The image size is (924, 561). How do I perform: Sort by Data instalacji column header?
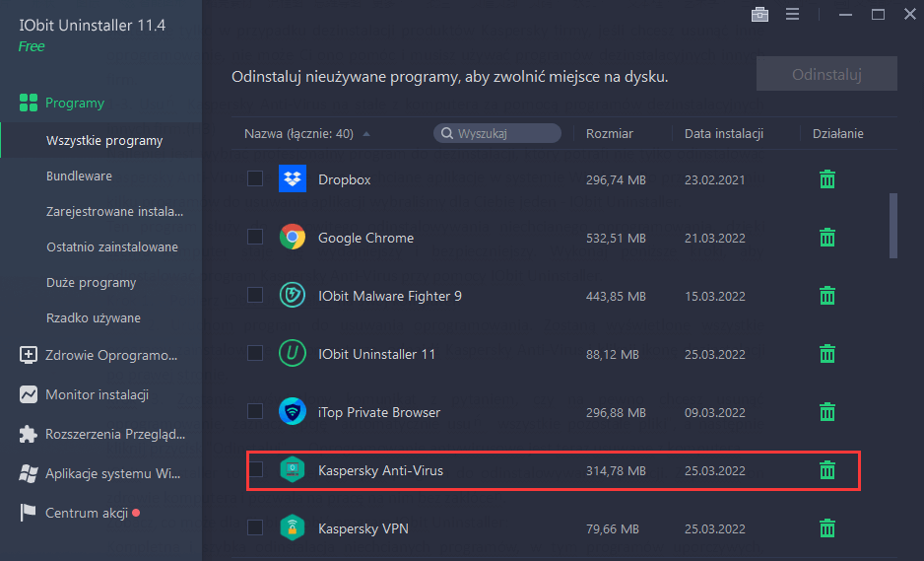724,133
